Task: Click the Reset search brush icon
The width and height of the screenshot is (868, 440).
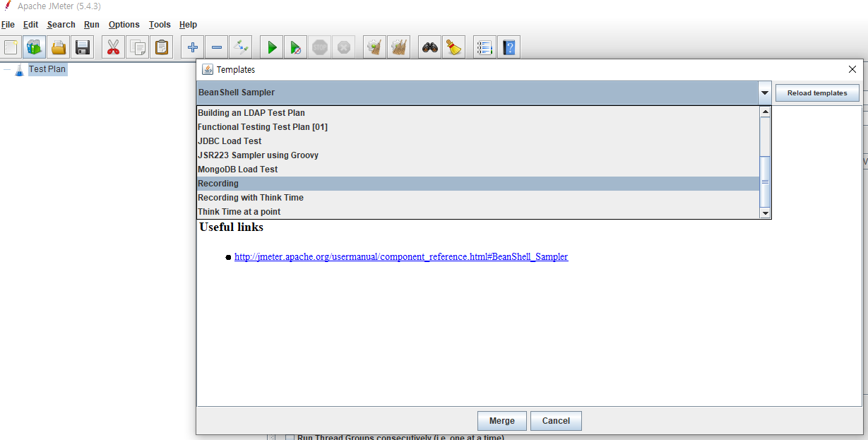Action: point(453,47)
